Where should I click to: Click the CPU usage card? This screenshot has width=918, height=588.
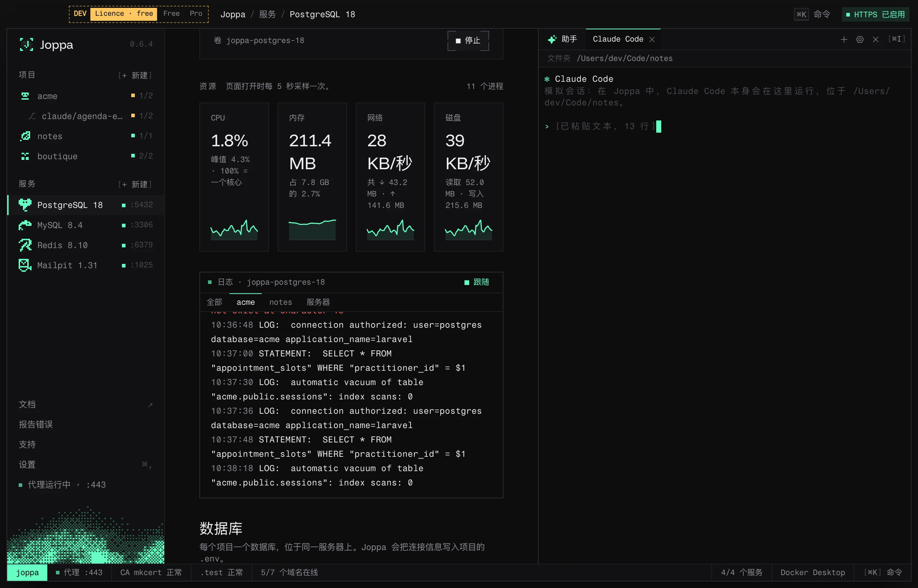click(234, 177)
